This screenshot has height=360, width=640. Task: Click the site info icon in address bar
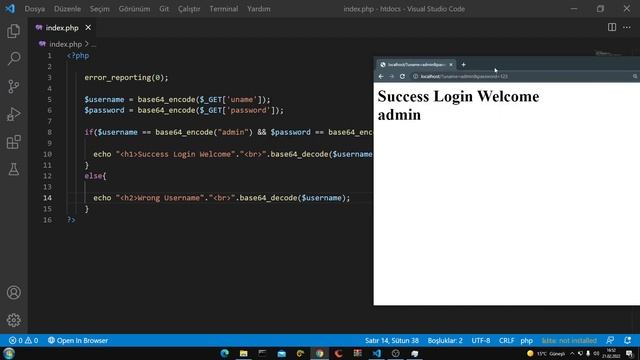tap(415, 76)
